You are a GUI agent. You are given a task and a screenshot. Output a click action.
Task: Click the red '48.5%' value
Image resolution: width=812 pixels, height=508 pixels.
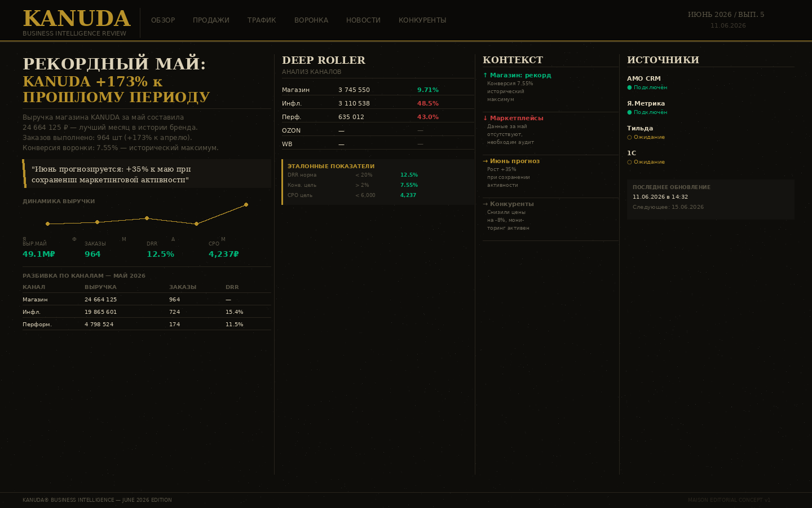point(428,103)
